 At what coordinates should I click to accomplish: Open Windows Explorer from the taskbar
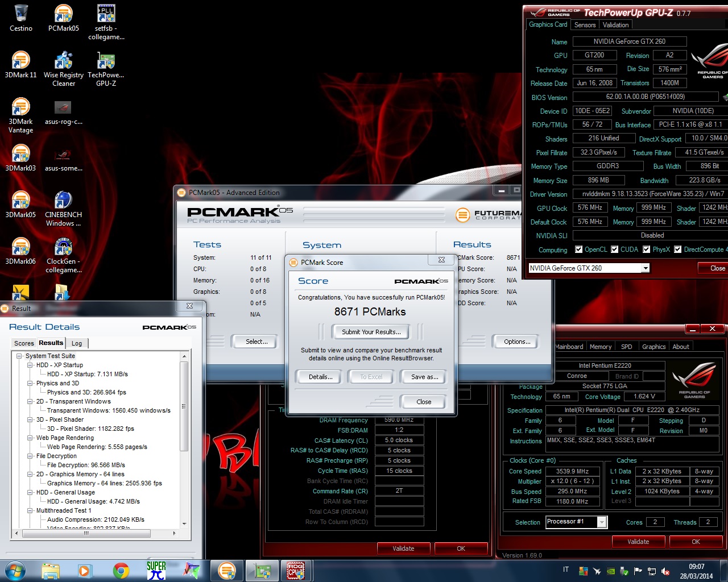click(51, 571)
